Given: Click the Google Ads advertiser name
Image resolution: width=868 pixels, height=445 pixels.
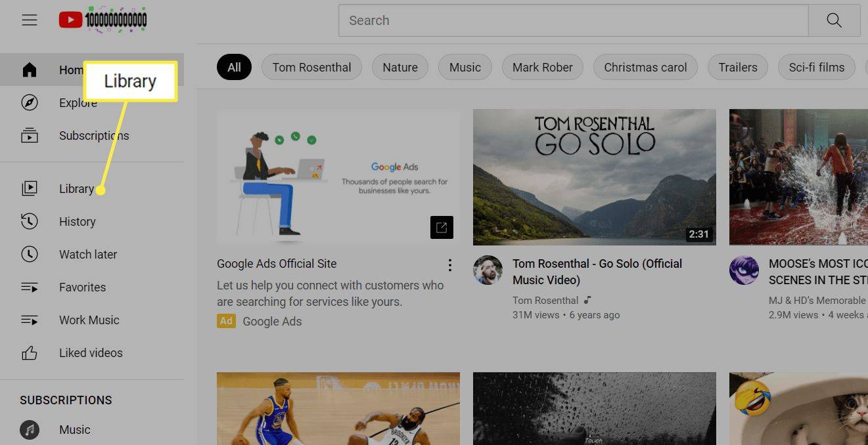Looking at the screenshot, I should pos(272,321).
